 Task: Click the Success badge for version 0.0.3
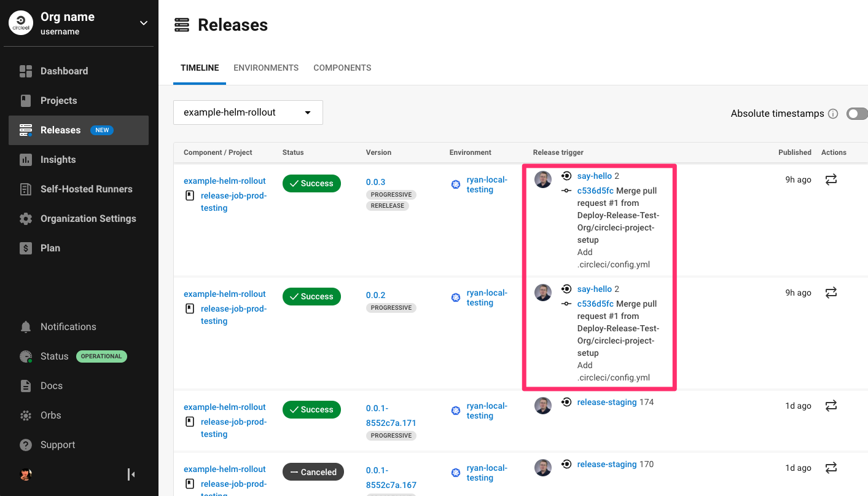[x=311, y=184]
